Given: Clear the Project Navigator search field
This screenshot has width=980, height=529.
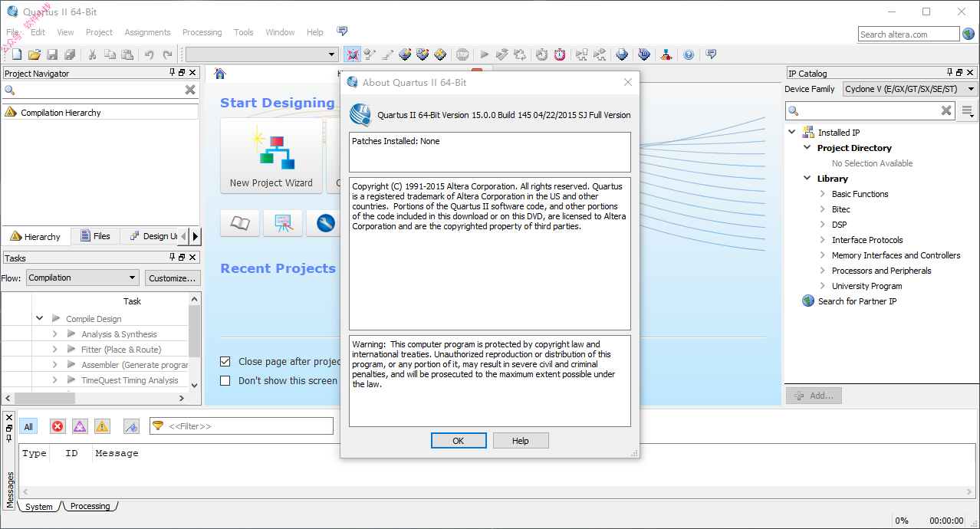Looking at the screenshot, I should (190, 90).
